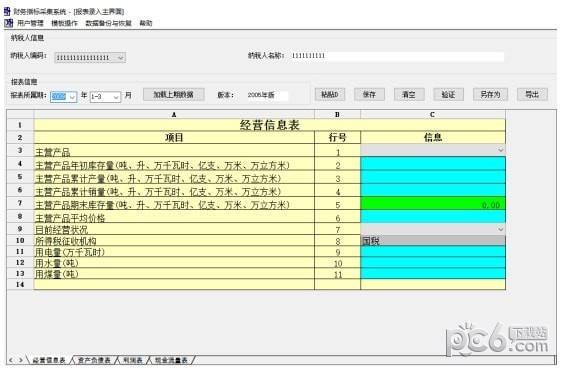
Task: Click the sheet tab scroll-right arrow
Action: point(21,360)
